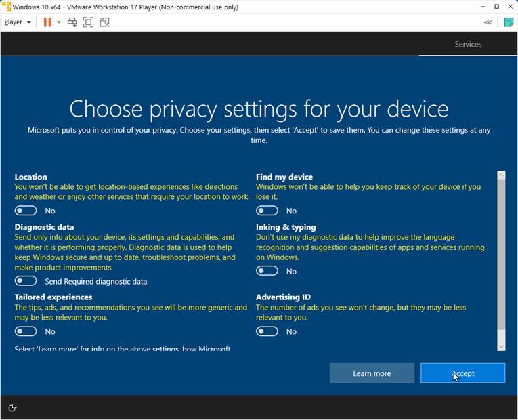Click the Learn more button
Image resolution: width=518 pixels, height=420 pixels.
click(x=372, y=373)
